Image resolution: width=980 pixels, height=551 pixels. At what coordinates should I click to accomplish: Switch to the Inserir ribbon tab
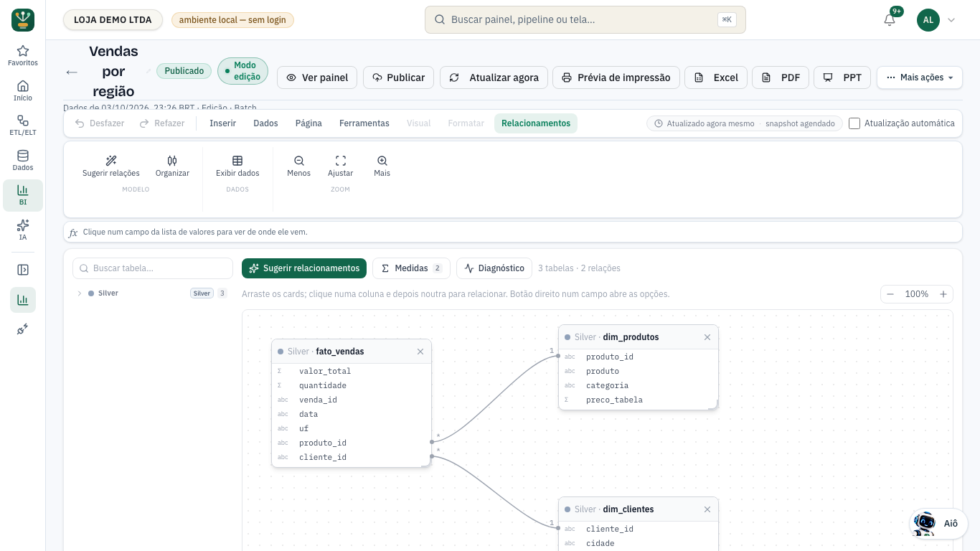pyautogui.click(x=222, y=123)
